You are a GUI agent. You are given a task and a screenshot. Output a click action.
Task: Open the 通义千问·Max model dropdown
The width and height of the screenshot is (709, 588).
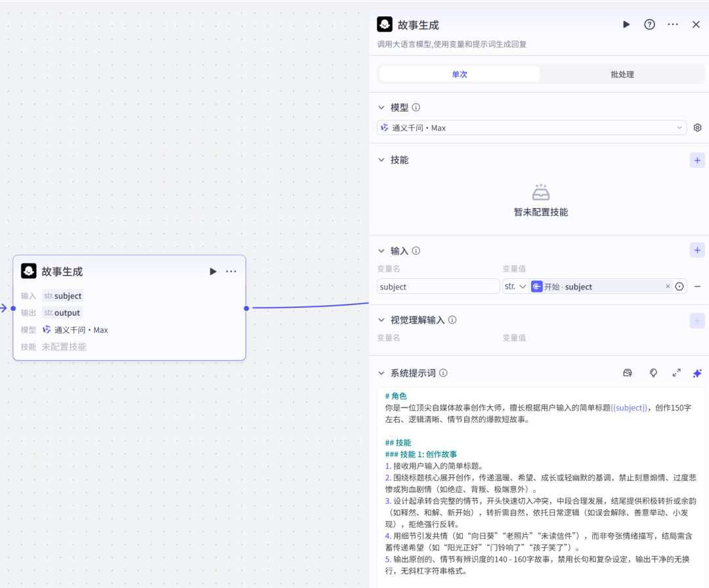pyautogui.click(x=532, y=127)
